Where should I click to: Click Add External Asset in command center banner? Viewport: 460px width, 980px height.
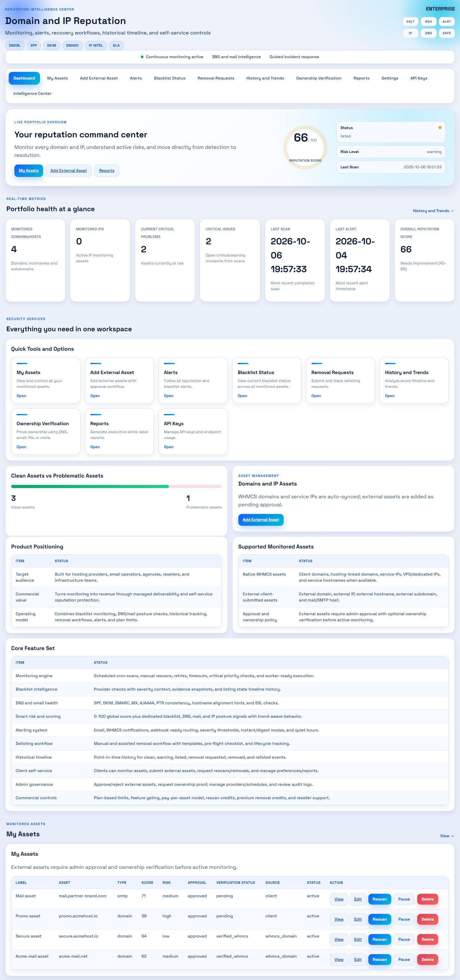pyautogui.click(x=68, y=171)
